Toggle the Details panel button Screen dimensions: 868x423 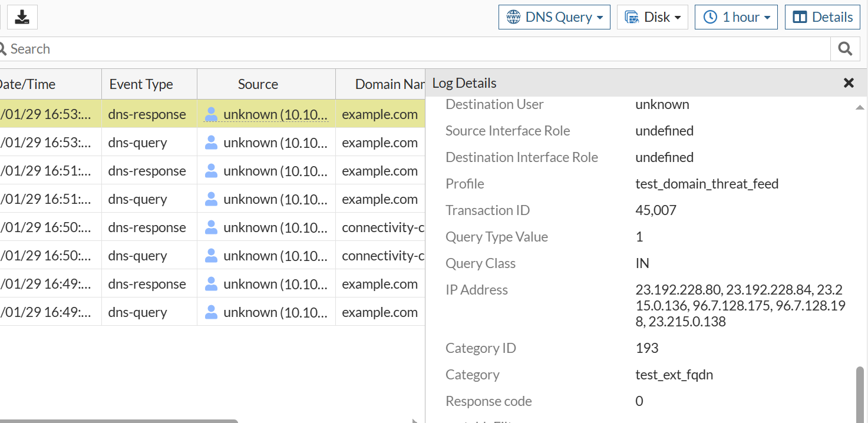coord(823,17)
